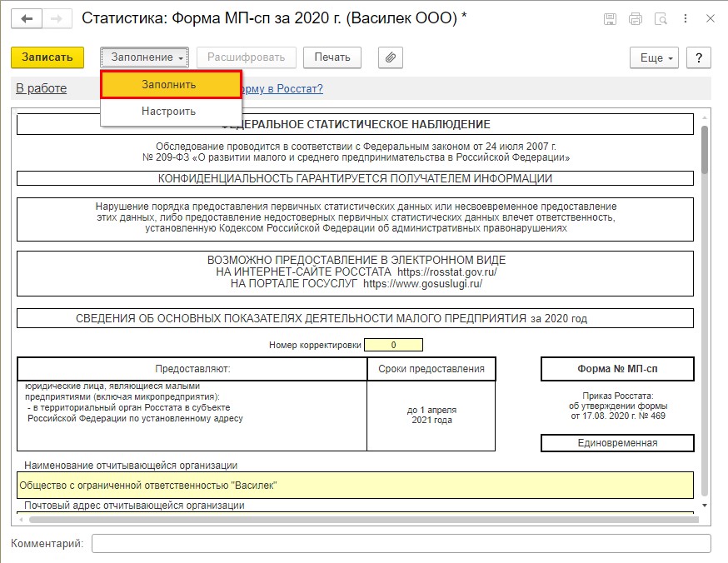Click the gosuslugi.ru portal address text
The height and width of the screenshot is (563, 728).
(x=422, y=284)
